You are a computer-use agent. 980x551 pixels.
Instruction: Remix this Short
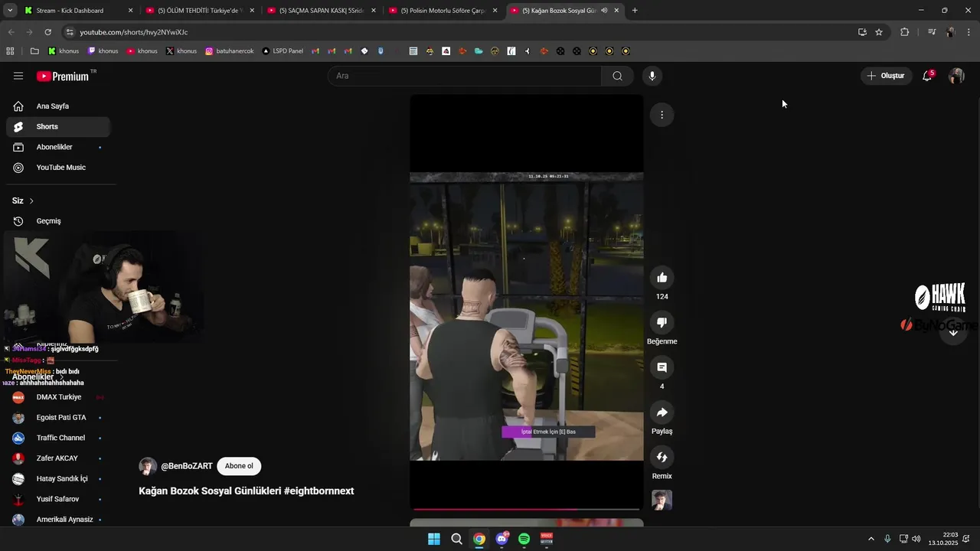[x=662, y=458]
